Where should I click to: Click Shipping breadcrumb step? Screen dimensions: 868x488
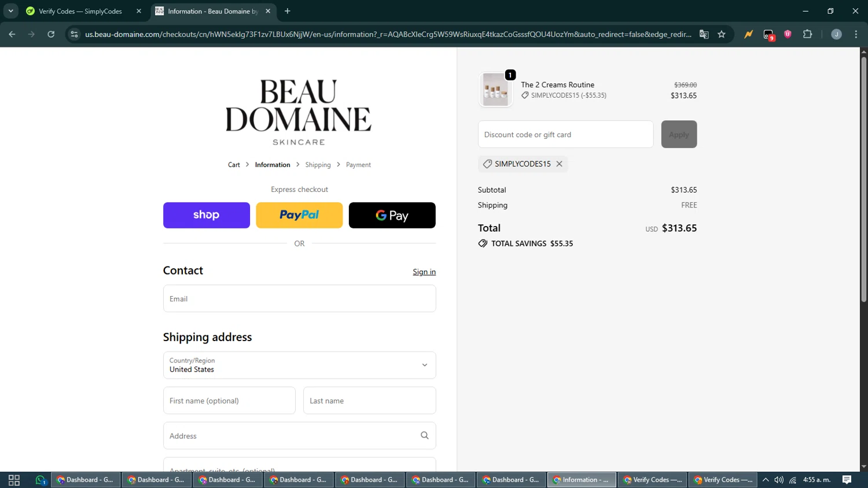point(318,165)
